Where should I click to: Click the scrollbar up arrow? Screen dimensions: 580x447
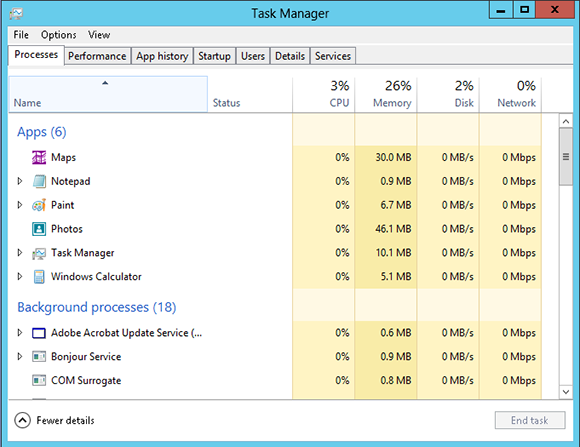(x=566, y=121)
